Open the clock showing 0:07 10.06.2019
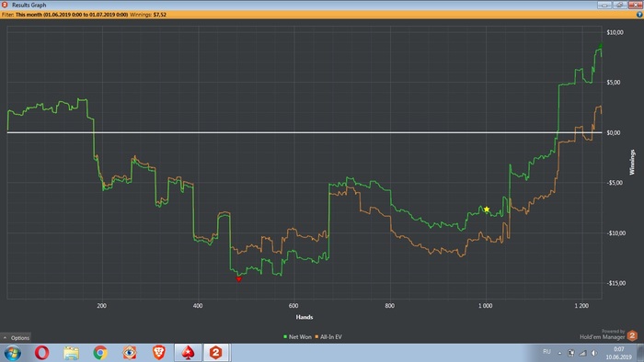The width and height of the screenshot is (644, 362). click(619, 353)
